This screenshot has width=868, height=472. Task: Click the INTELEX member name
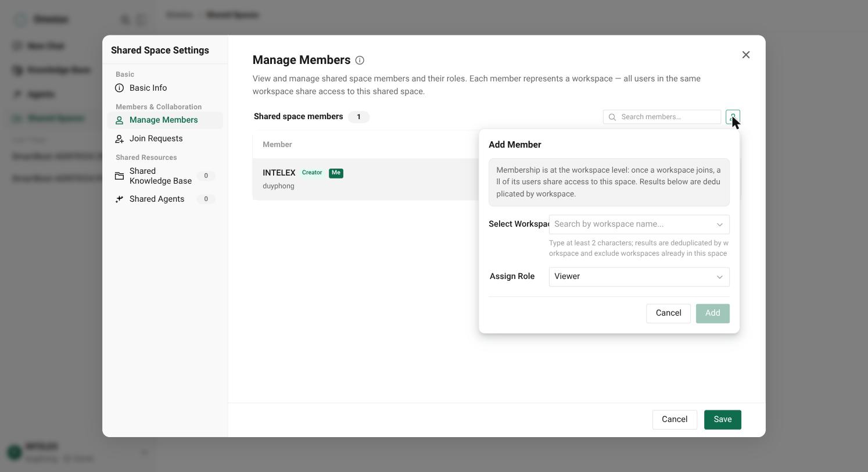tap(279, 173)
